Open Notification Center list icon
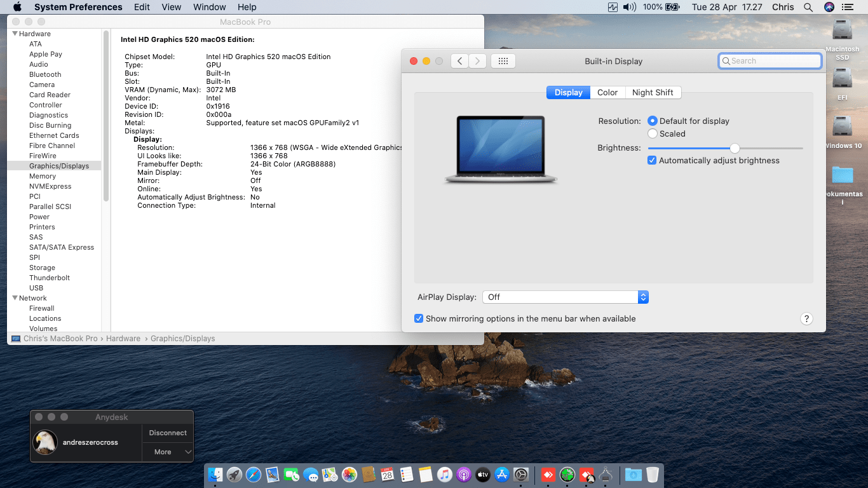 point(847,7)
